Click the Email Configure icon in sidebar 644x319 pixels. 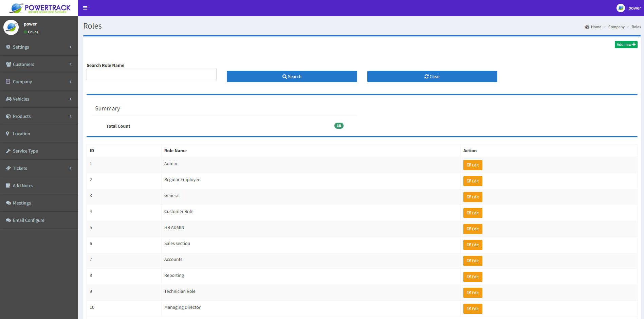tap(8, 220)
